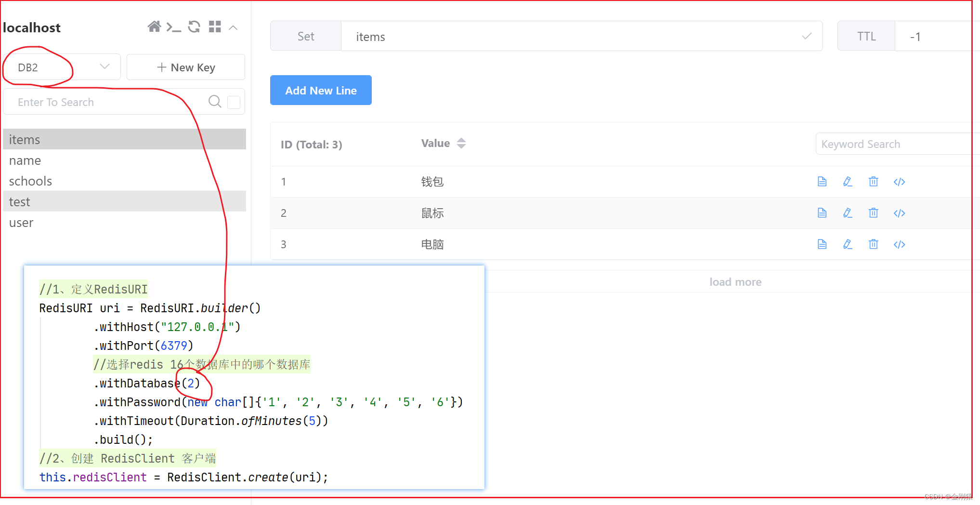Focus the Keyword Search field

pos(897,144)
